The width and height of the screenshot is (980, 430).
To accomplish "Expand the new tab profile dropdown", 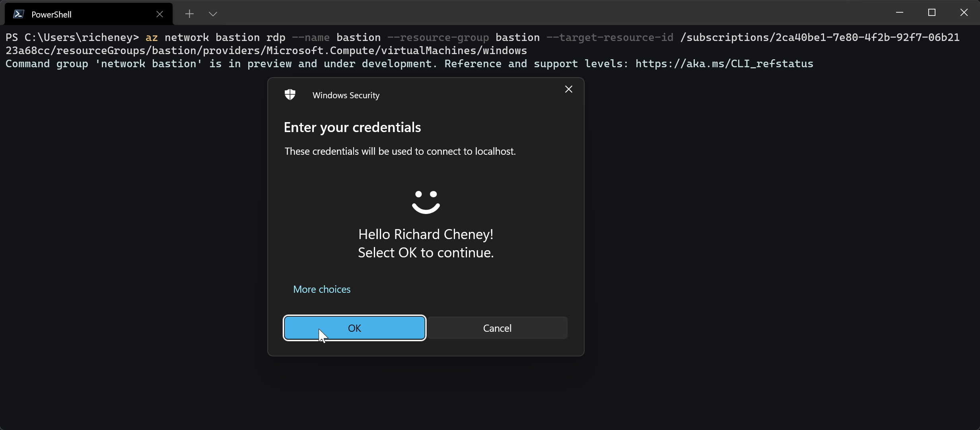I will tap(213, 14).
